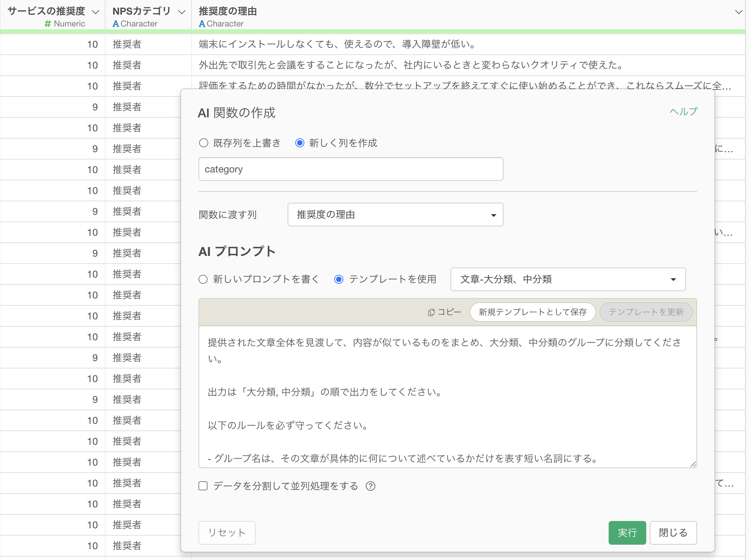750x560 pixels.
Task: Click the 閉じる button
Action: tap(673, 532)
